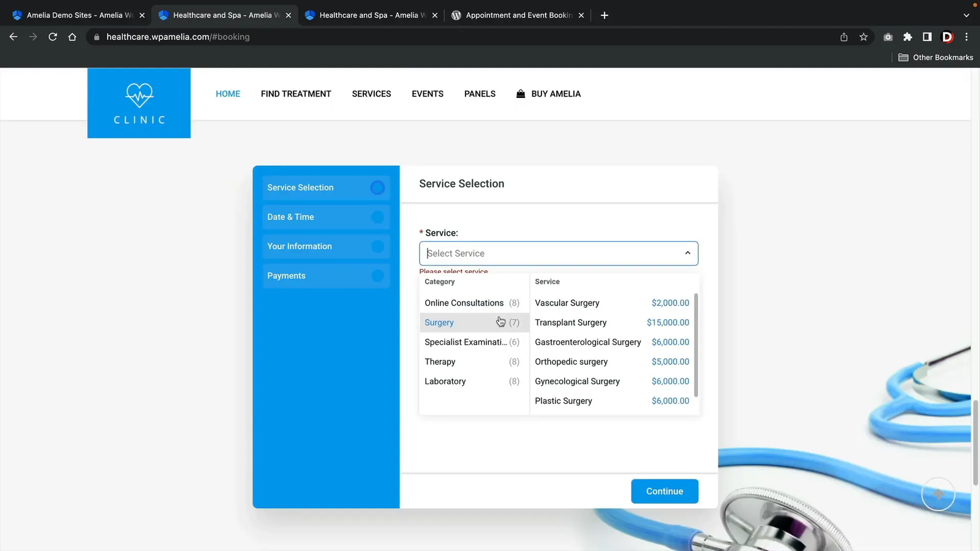Open EVENTS menu item
Image resolution: width=980 pixels, height=551 pixels.
(x=428, y=94)
